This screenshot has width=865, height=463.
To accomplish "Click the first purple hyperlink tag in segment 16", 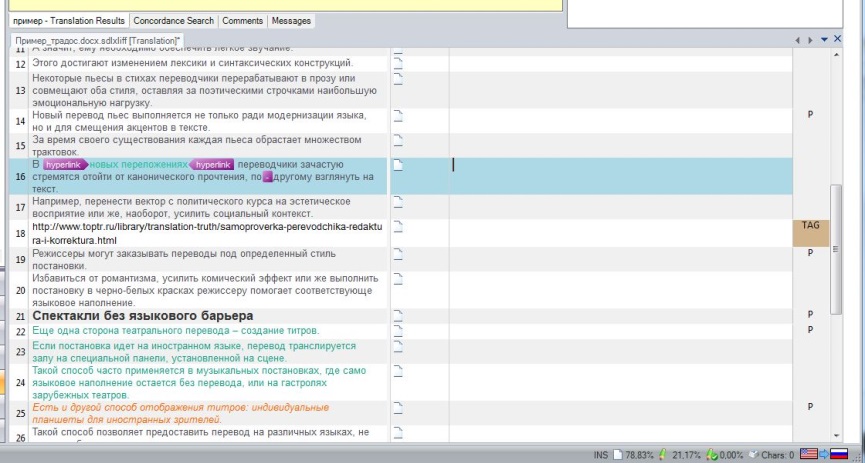I will (65, 164).
